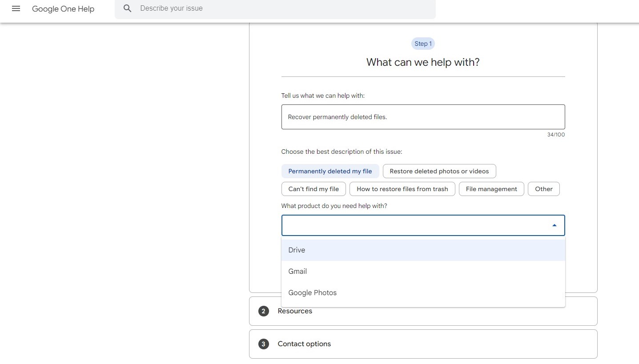Open the hamburger main menu
The width and height of the screenshot is (639, 364).
point(16,8)
